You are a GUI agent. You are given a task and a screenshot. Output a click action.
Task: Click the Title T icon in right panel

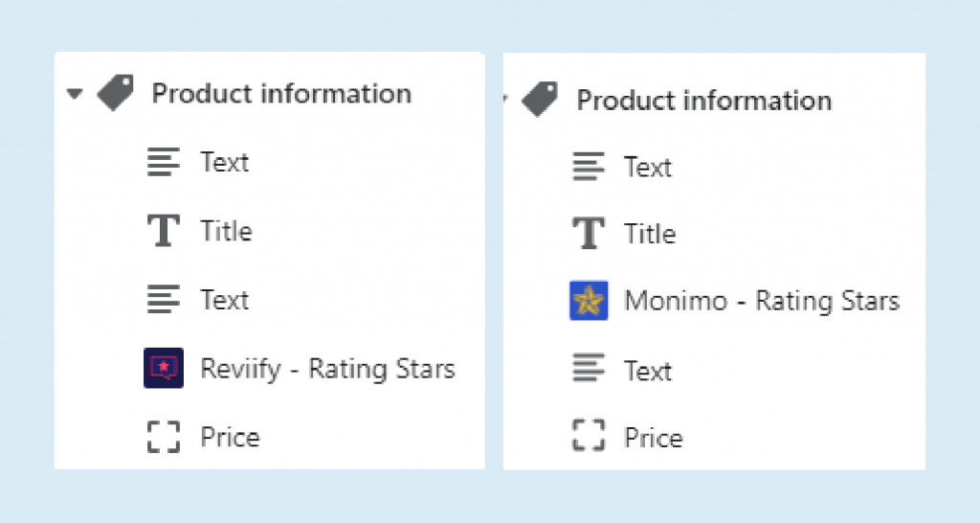[x=588, y=233]
